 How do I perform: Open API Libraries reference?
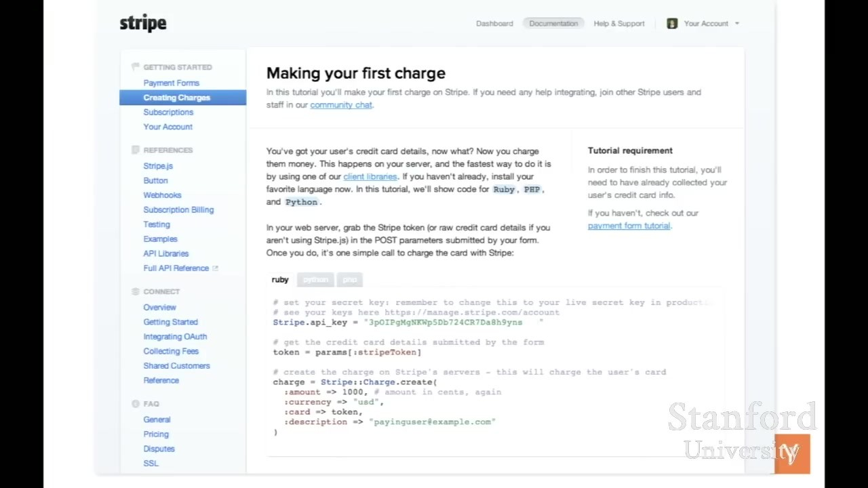166,253
